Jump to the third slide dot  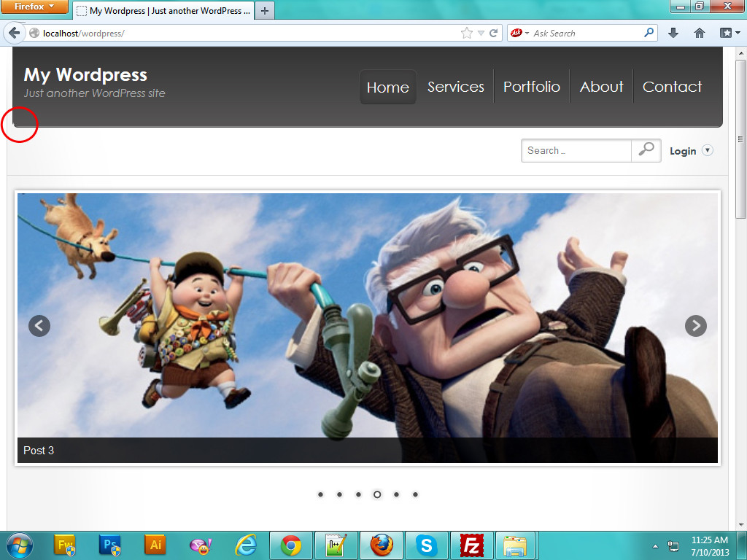pos(358,495)
